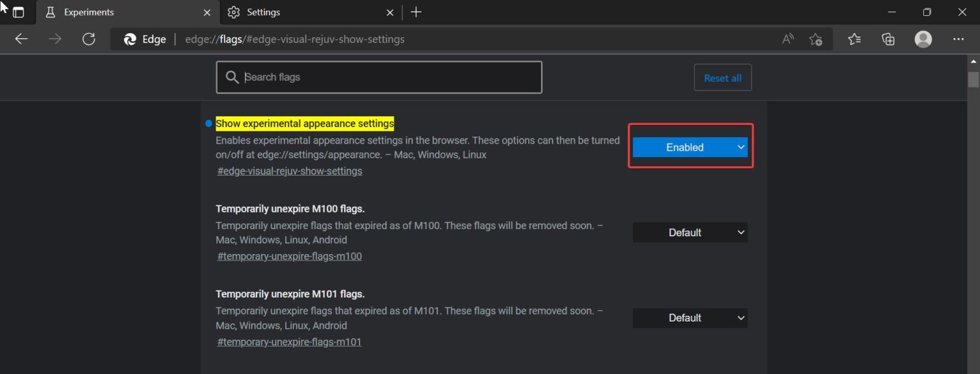Open Collections from the toolbar

click(887, 39)
